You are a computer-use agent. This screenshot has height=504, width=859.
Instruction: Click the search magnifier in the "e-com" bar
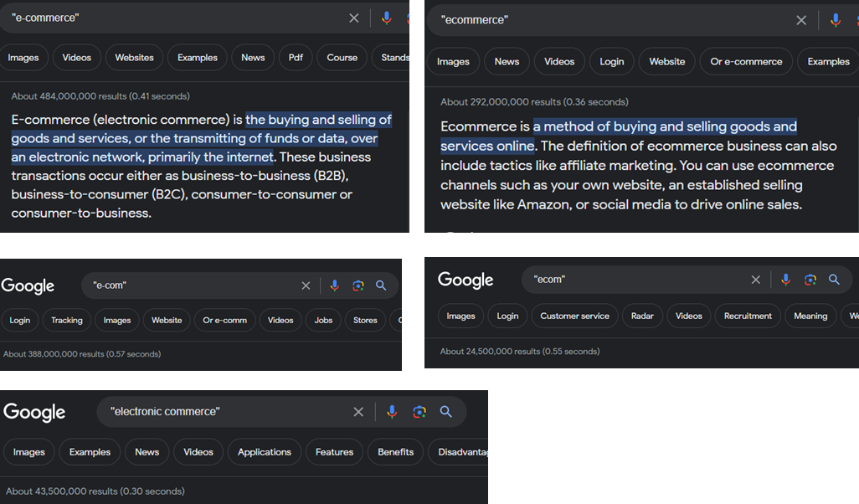pyautogui.click(x=381, y=285)
